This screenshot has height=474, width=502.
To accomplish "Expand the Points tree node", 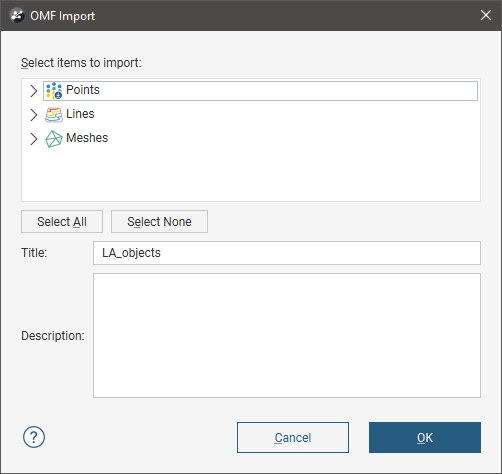I will 34,91.
